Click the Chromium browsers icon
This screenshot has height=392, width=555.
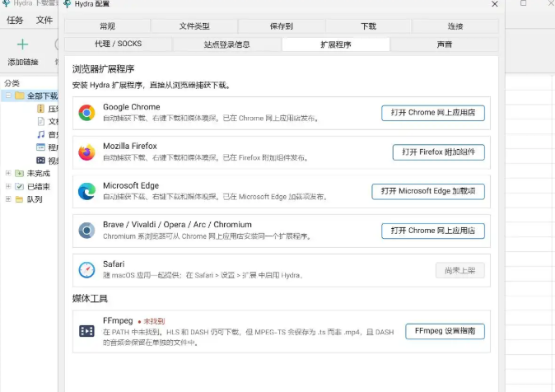pyautogui.click(x=86, y=231)
